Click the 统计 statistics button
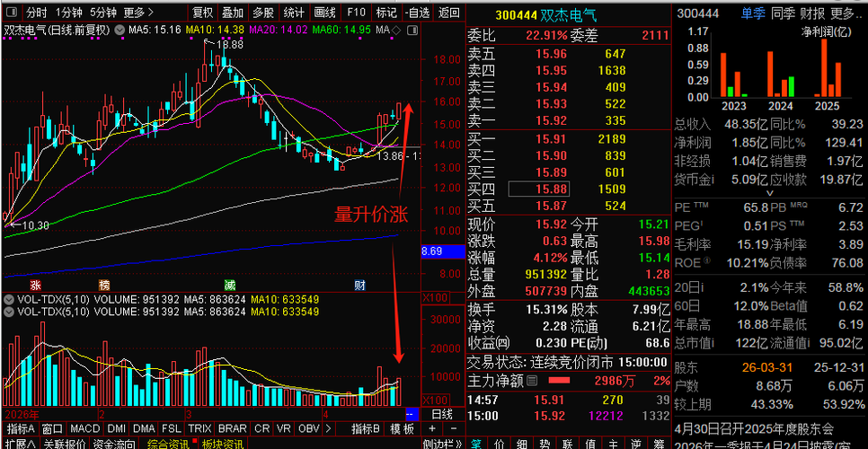The height and width of the screenshot is (449, 868). point(294,13)
